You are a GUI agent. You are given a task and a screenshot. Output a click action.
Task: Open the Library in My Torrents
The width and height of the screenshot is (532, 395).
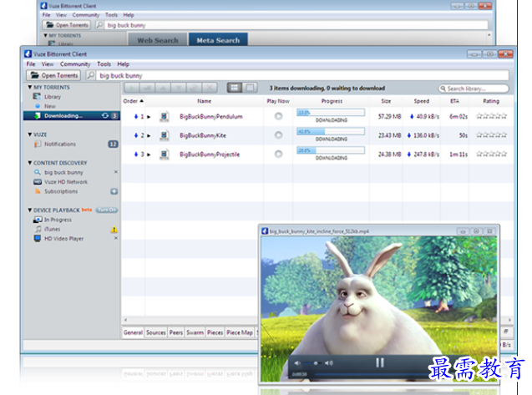pyautogui.click(x=53, y=97)
